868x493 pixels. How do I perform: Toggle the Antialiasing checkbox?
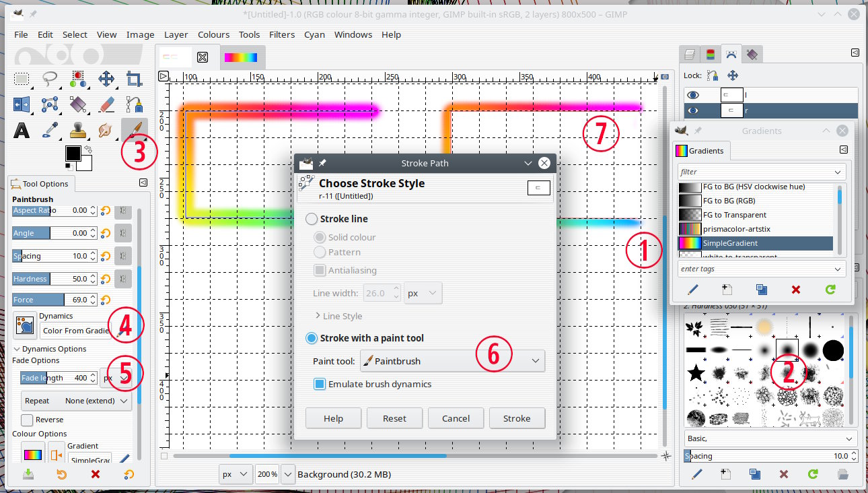pos(320,270)
